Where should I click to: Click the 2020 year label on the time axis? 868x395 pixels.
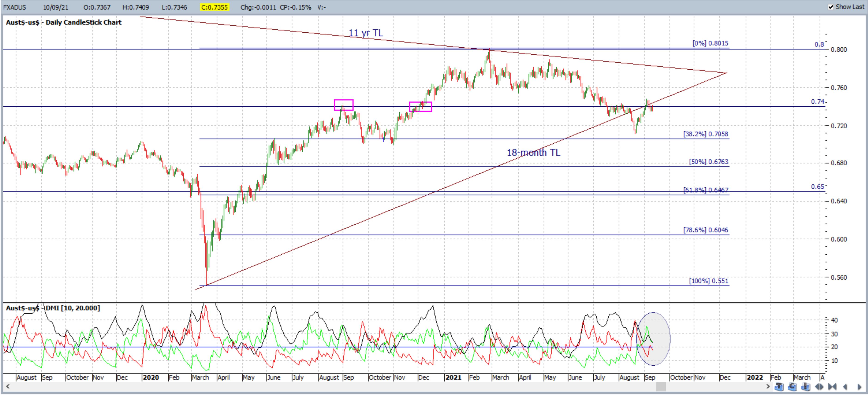click(151, 377)
